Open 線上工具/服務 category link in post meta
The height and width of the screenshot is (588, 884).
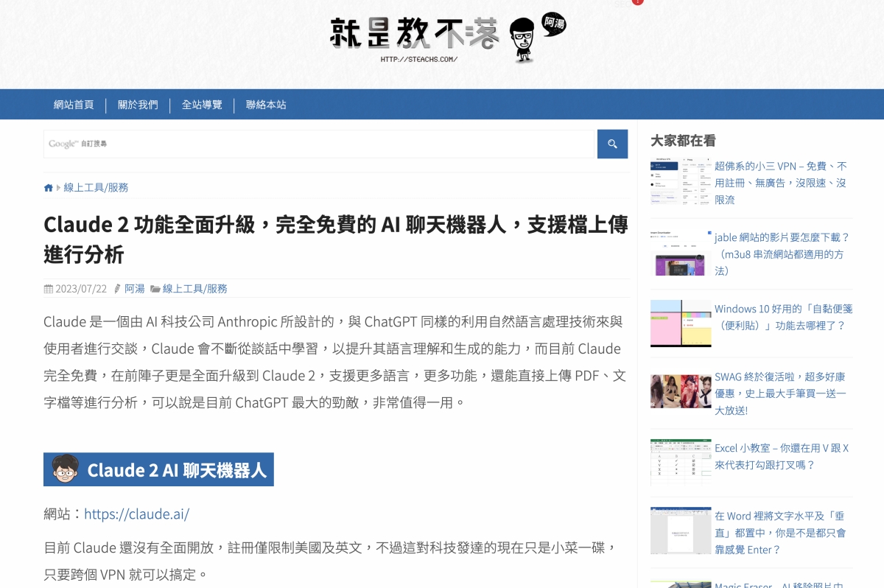pos(195,289)
